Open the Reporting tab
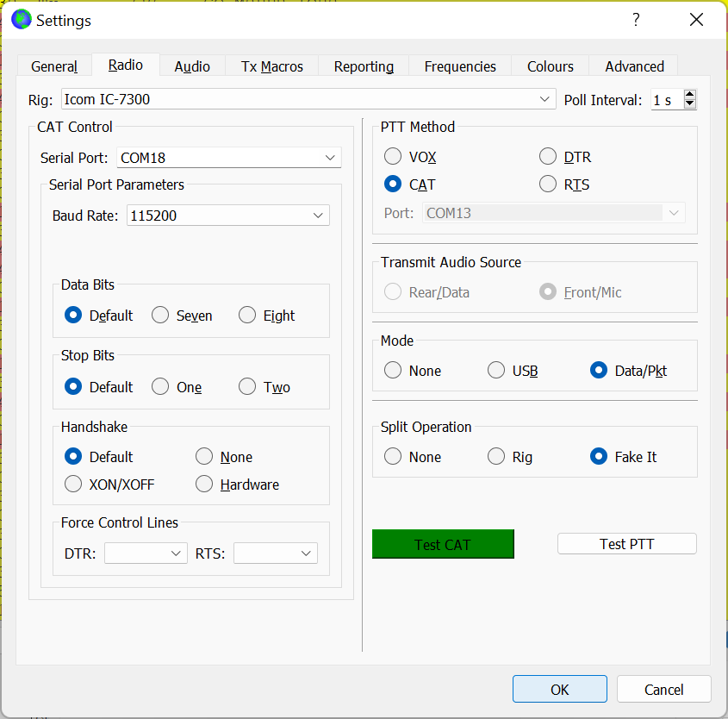 tap(364, 66)
